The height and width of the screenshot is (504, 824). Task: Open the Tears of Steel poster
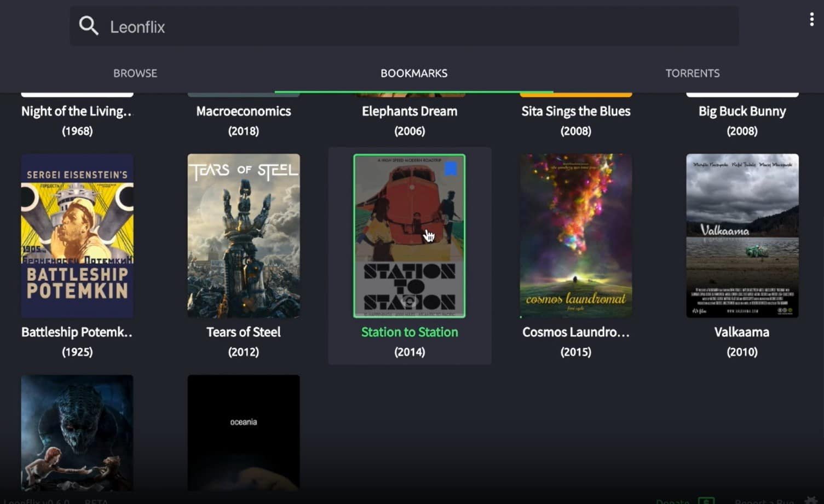244,236
